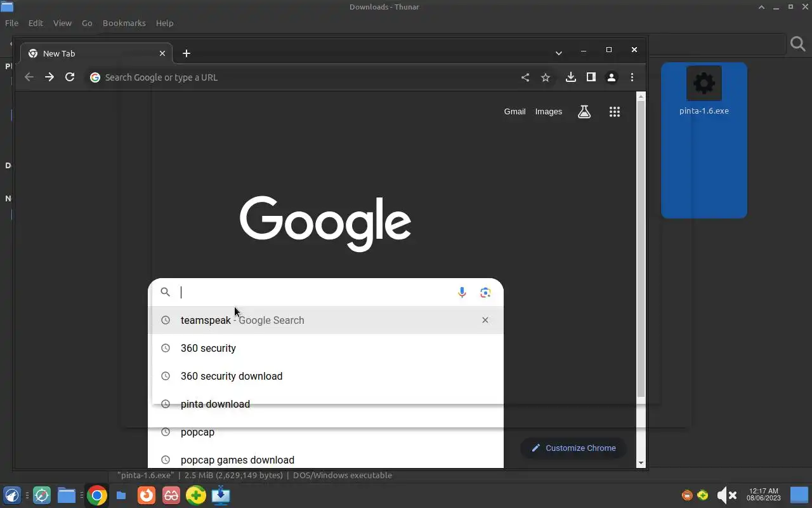The image size is (812, 508).
Task: Click orange tray notification icon
Action: point(687,495)
